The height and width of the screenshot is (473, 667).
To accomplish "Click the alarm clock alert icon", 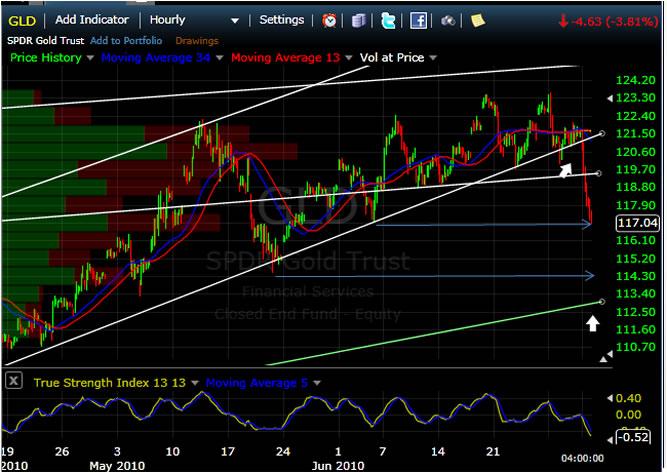I will (330, 20).
